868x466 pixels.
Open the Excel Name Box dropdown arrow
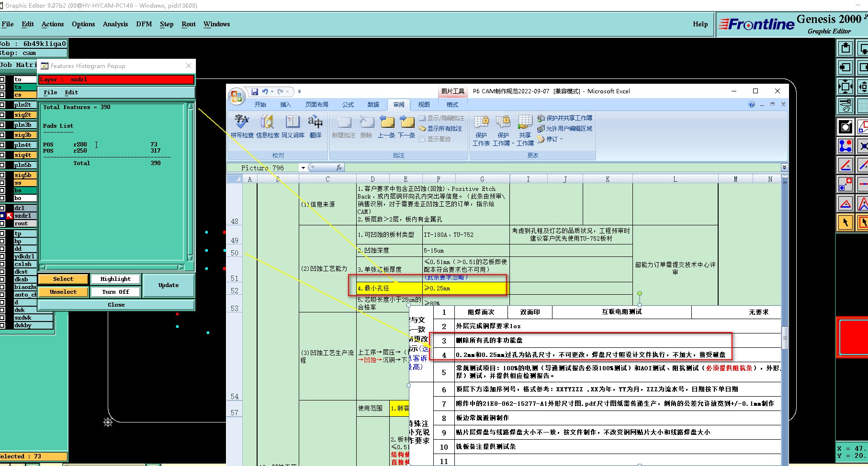click(x=303, y=167)
